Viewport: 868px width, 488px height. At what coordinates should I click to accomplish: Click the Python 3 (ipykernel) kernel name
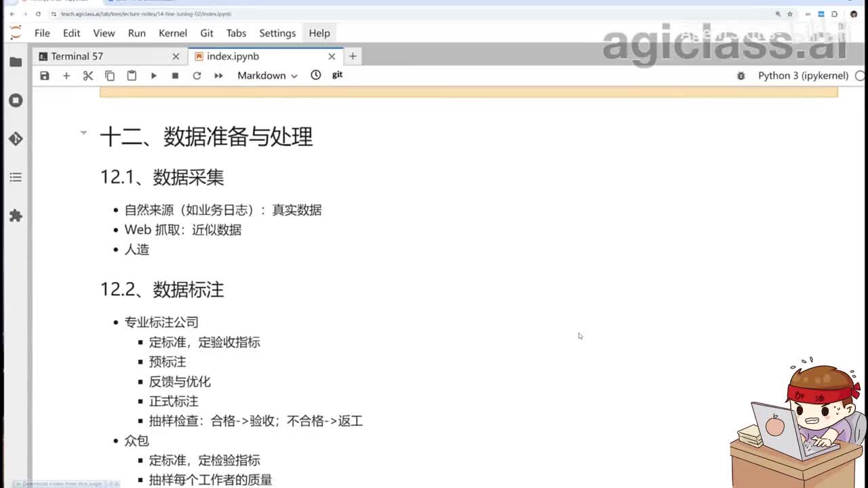[803, 76]
